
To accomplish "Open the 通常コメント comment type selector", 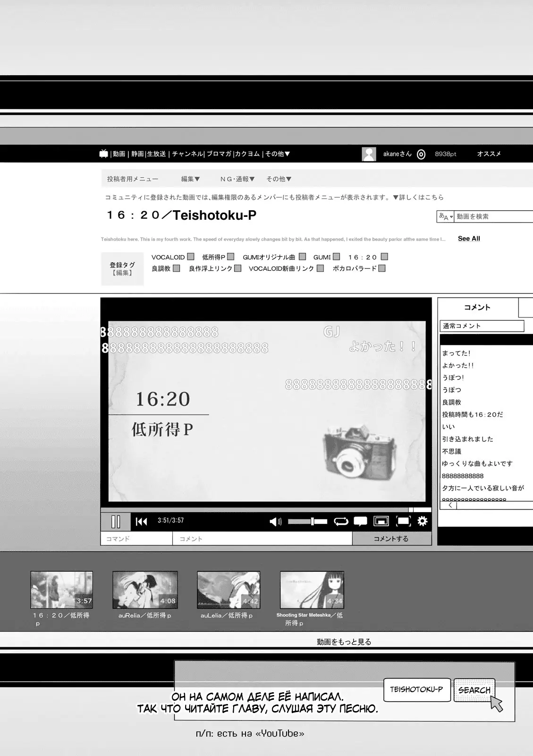I will pos(482,326).
